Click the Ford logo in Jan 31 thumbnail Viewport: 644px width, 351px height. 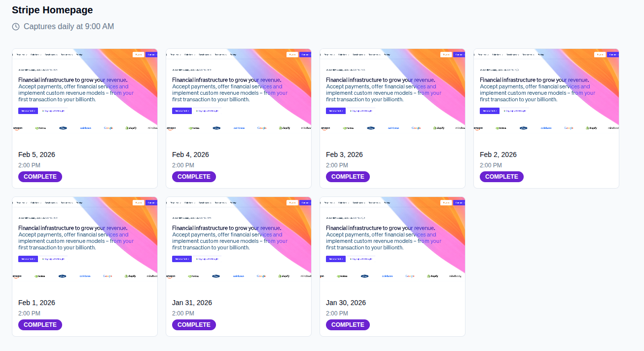(x=216, y=275)
